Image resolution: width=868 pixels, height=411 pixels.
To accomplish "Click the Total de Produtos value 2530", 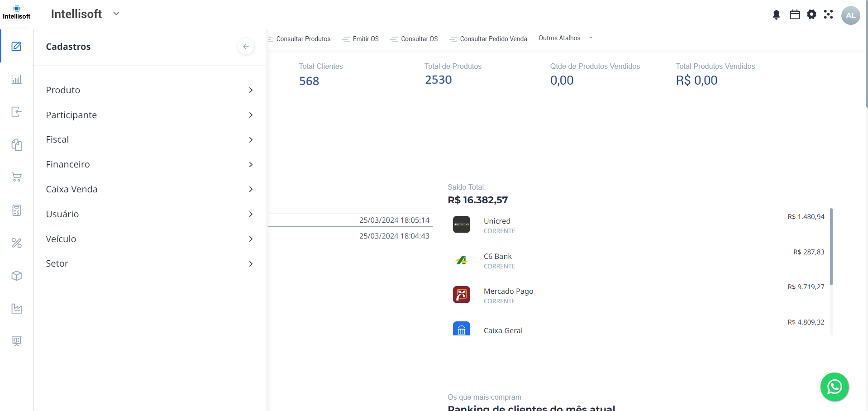I will [439, 80].
